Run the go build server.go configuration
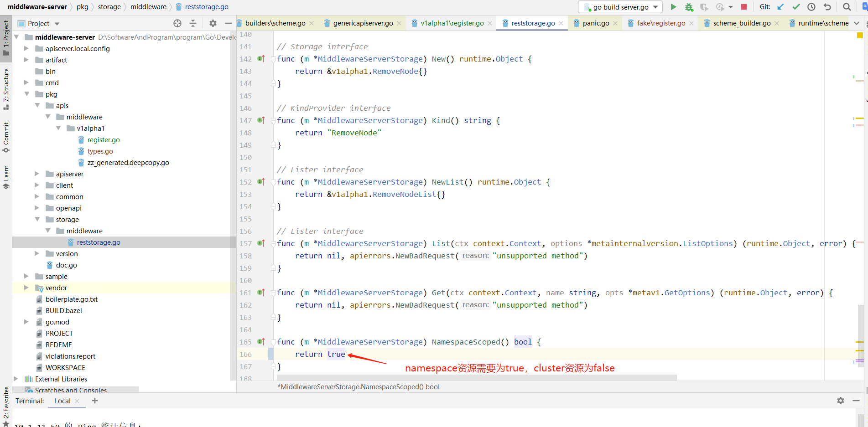This screenshot has width=868, height=427. [673, 7]
